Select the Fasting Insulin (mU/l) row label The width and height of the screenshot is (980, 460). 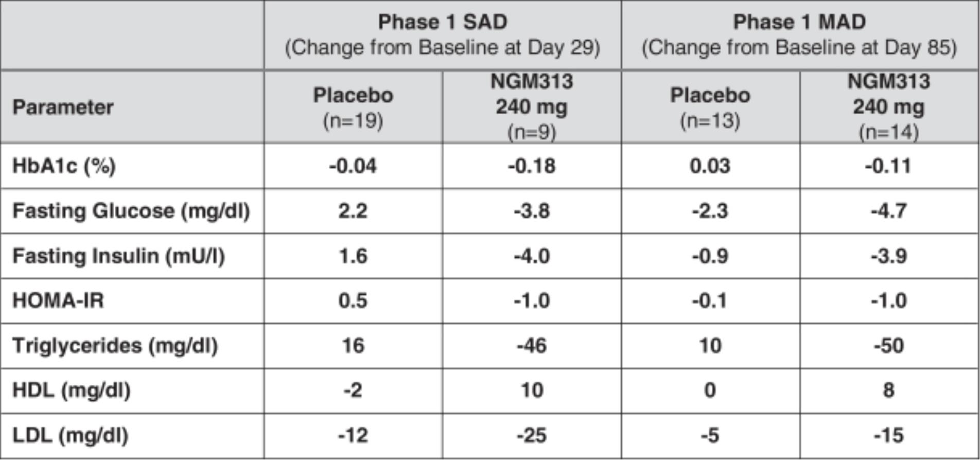(x=118, y=256)
